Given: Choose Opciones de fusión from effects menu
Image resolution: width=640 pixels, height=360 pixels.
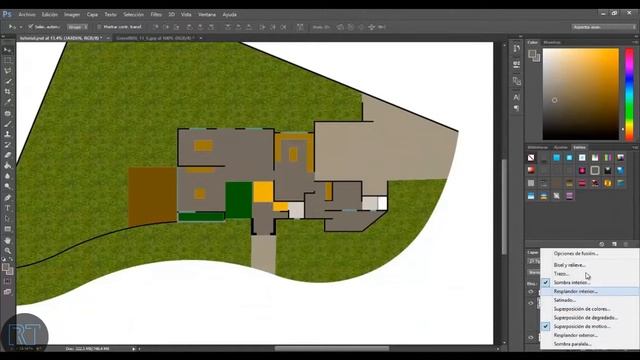Looking at the screenshot, I should [590, 253].
